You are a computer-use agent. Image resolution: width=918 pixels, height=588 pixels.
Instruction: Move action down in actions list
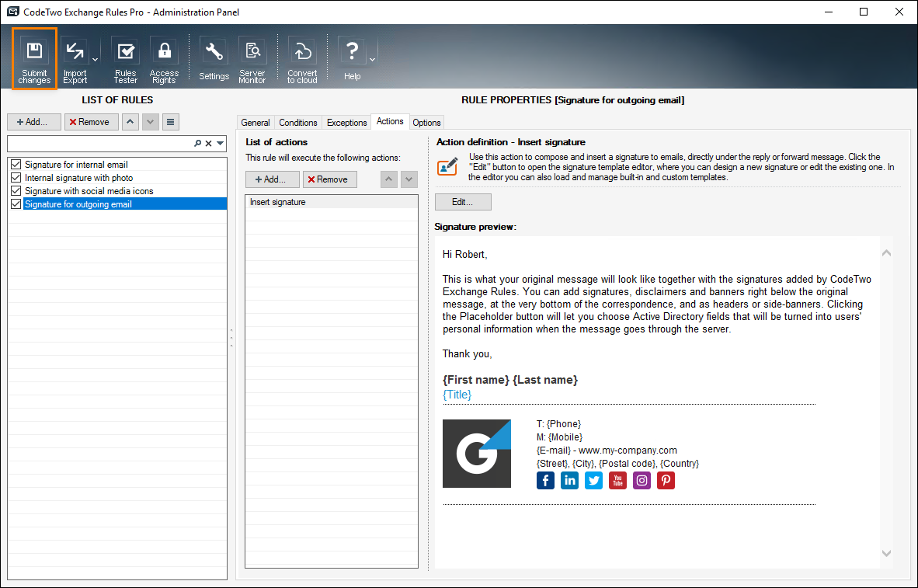409,179
